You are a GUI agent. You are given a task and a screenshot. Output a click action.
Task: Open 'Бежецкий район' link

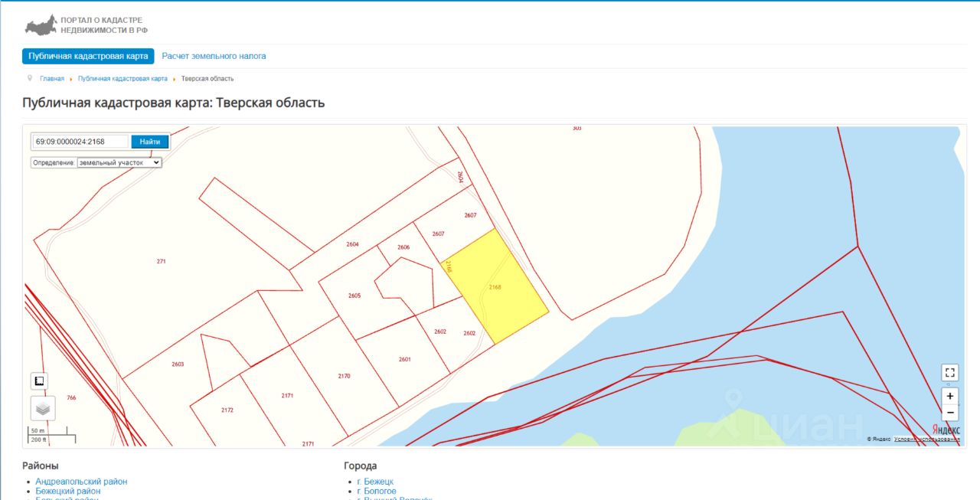[x=68, y=492]
